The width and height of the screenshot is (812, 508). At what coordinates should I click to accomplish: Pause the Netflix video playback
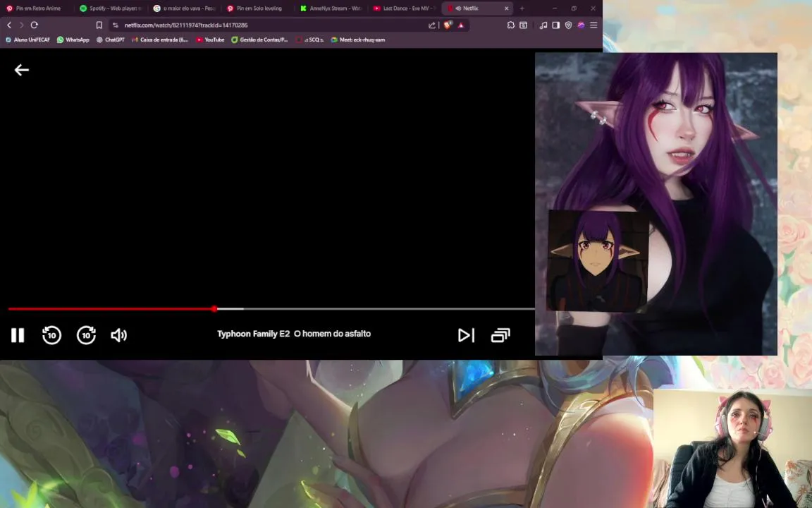18,335
